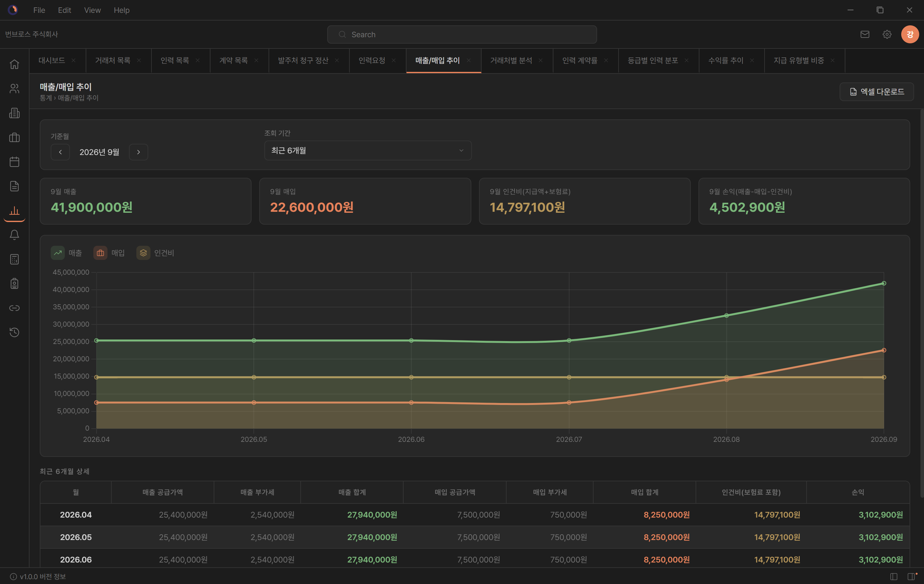Viewport: 924px width, 584px height.
Task: Open the people icon in sidebar
Action: 14,89
